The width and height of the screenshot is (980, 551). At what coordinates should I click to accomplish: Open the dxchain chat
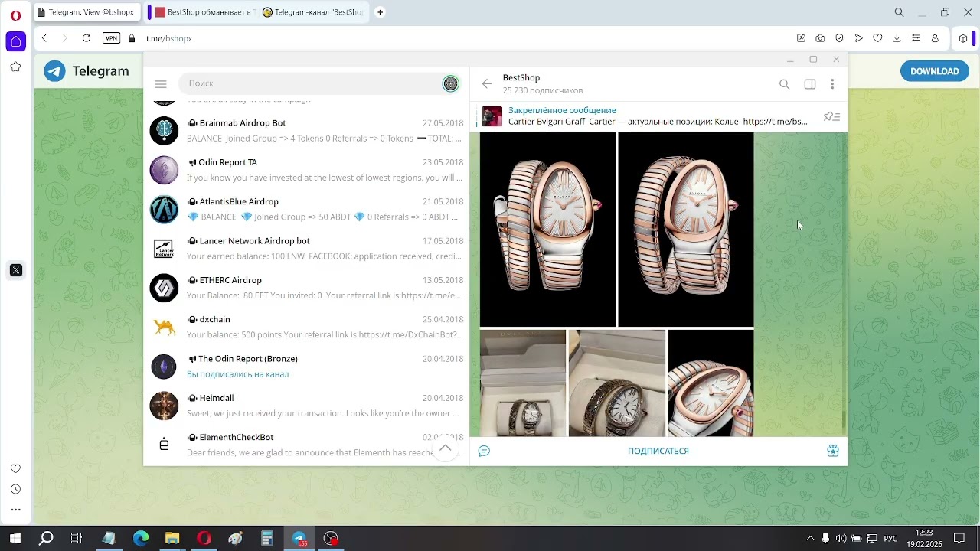pos(306,328)
